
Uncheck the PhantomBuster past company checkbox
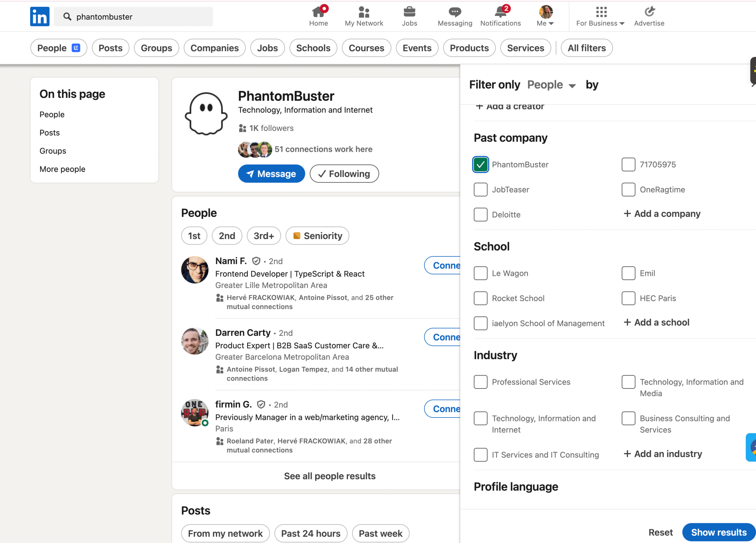480,165
